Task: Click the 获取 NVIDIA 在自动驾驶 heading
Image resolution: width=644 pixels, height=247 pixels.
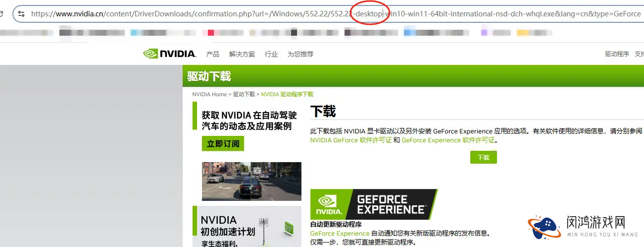Action: [249, 121]
